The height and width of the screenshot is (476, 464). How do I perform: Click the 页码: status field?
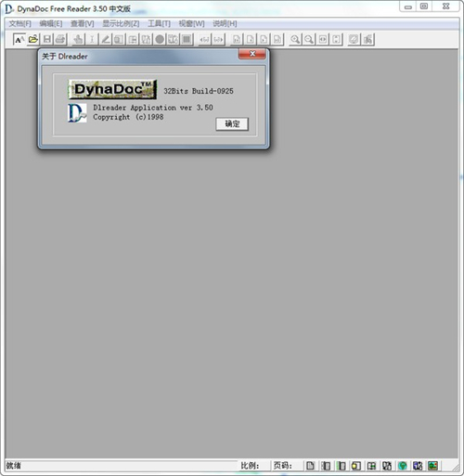287,466
